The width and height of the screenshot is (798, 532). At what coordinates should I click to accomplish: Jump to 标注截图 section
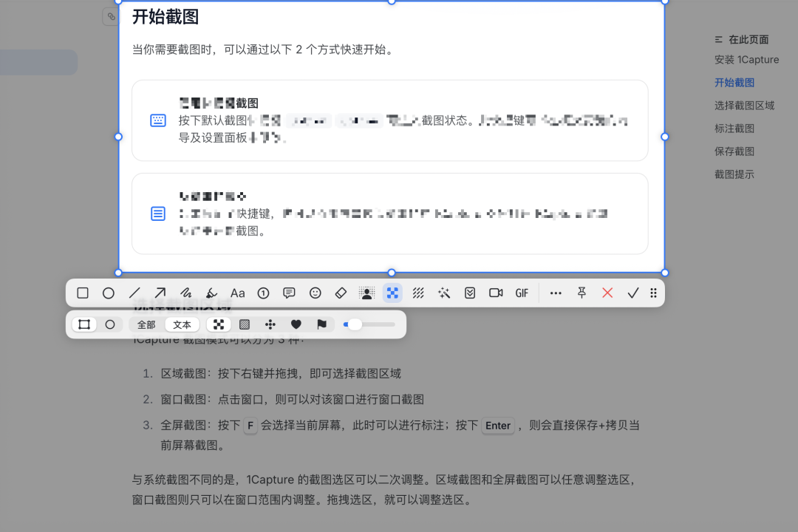click(x=734, y=129)
